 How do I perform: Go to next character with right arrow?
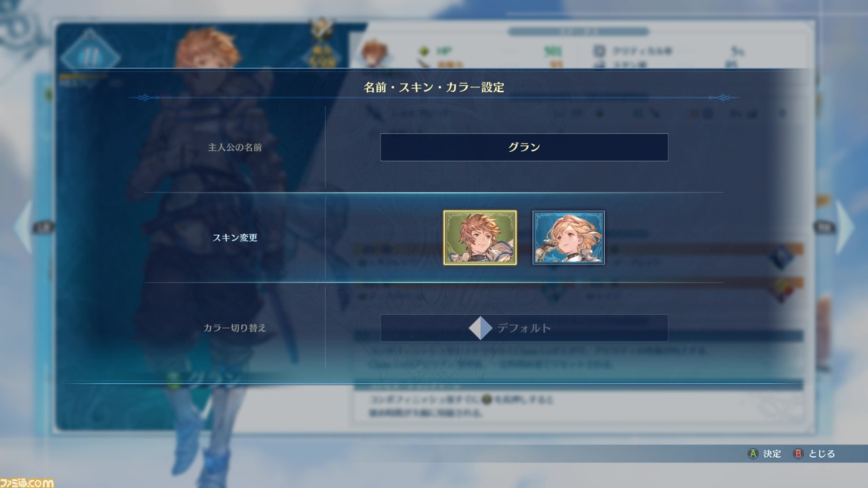coord(844,227)
